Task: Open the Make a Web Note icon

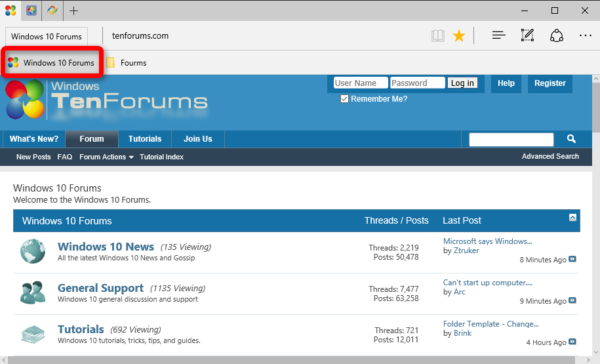Action: (x=527, y=35)
